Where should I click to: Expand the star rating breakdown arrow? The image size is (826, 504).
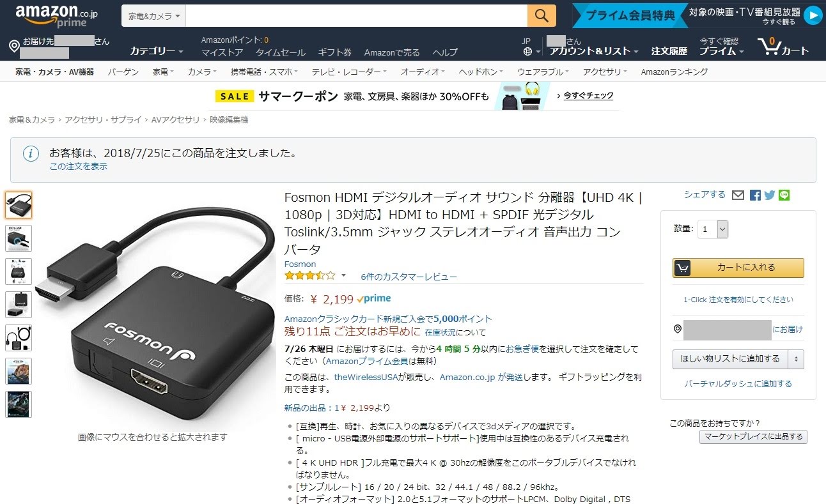(343, 276)
